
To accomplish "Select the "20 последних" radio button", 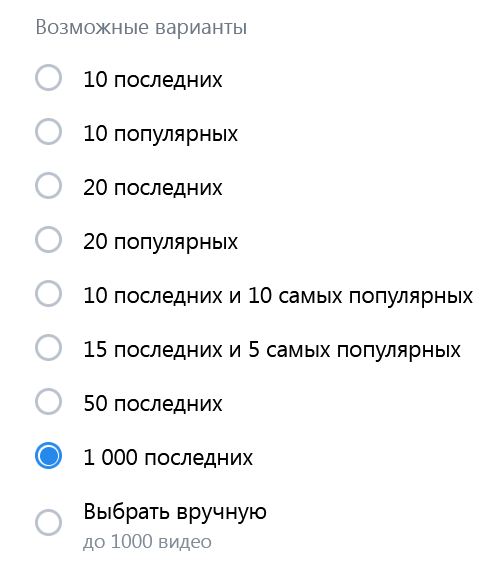I will [48, 186].
